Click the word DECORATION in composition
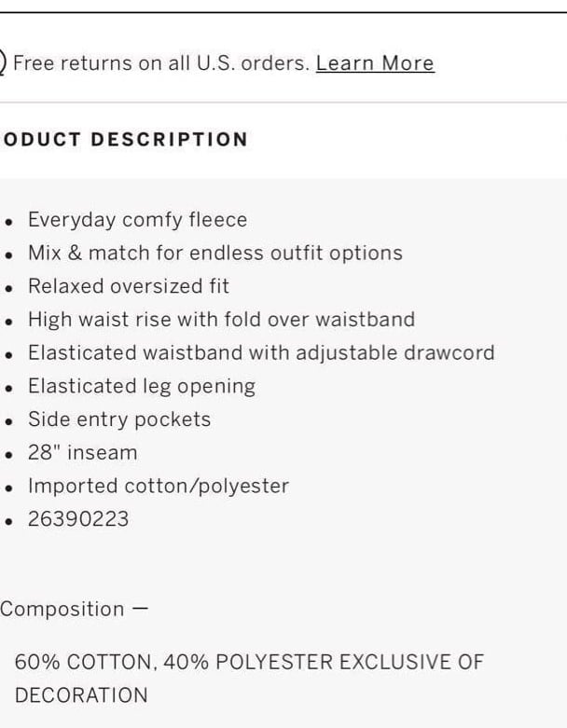This screenshot has width=567, height=728. 81,695
